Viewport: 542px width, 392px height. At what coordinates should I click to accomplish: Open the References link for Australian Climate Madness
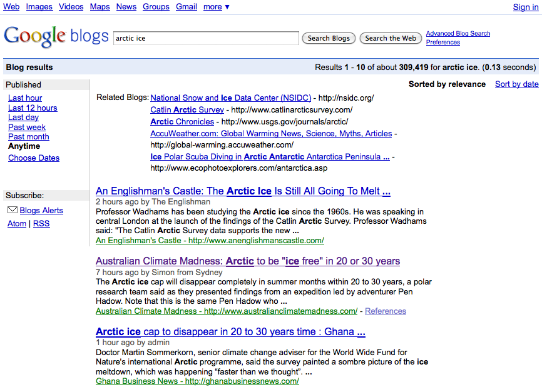(x=386, y=310)
